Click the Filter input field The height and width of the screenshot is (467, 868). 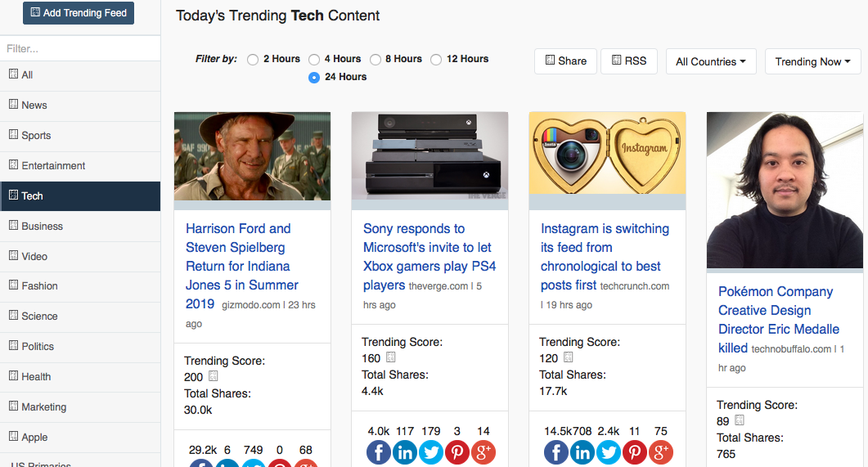[x=80, y=49]
